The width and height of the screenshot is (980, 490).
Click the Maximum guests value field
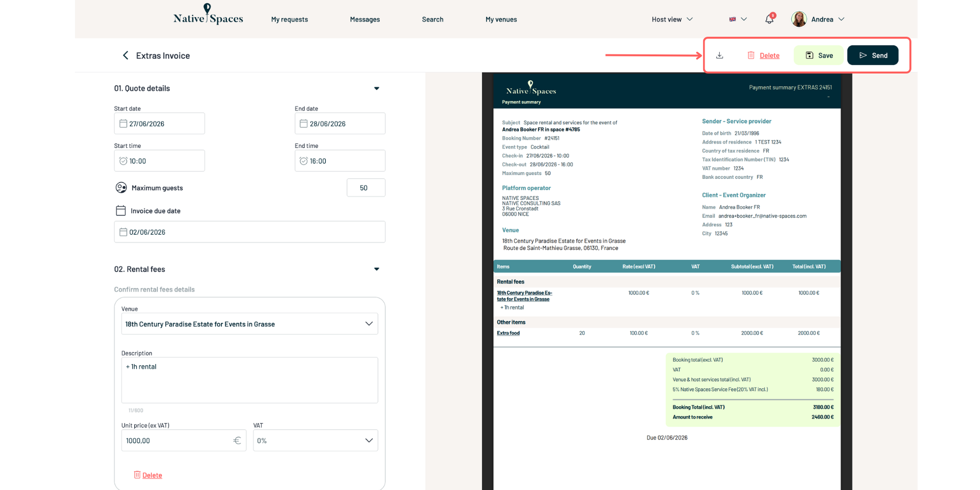(x=366, y=188)
